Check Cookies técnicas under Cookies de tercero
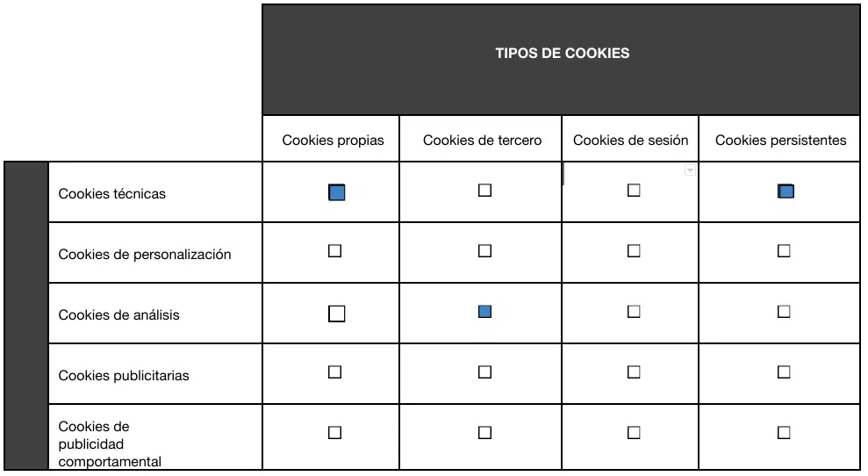The height and width of the screenshot is (476, 868). tap(484, 191)
